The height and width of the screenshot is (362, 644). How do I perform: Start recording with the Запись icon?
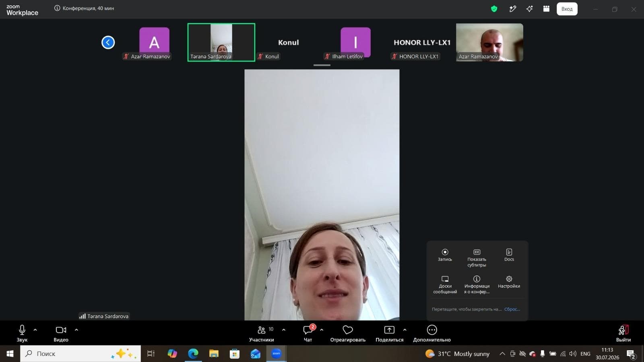click(x=445, y=255)
